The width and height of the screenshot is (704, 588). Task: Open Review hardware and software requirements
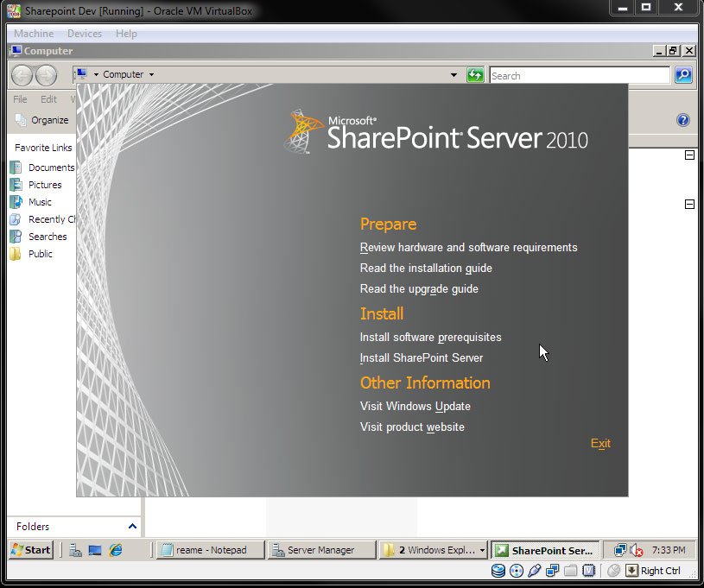tap(468, 248)
